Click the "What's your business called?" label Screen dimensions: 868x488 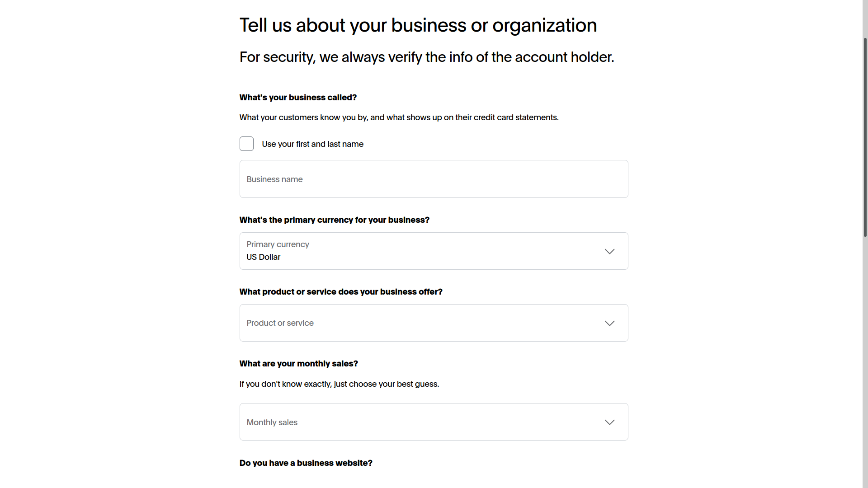(x=298, y=98)
